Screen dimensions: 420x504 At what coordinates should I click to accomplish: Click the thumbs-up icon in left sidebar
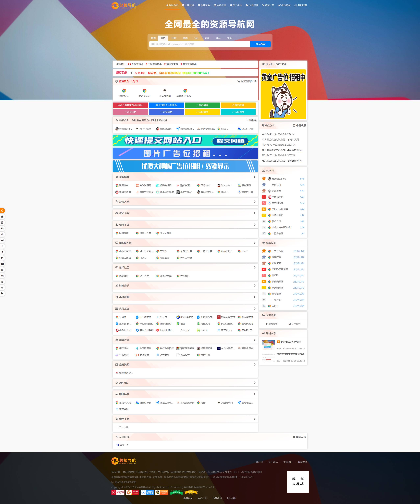click(x=2, y=210)
